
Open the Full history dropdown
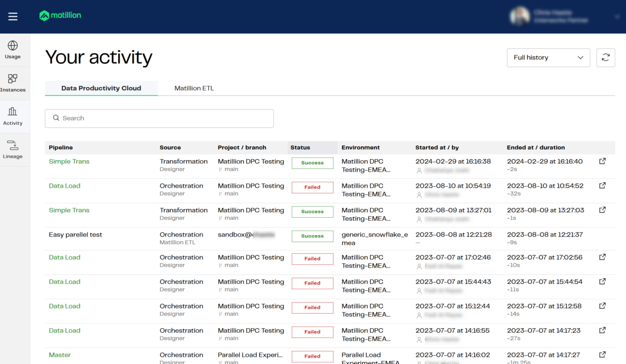coord(548,57)
